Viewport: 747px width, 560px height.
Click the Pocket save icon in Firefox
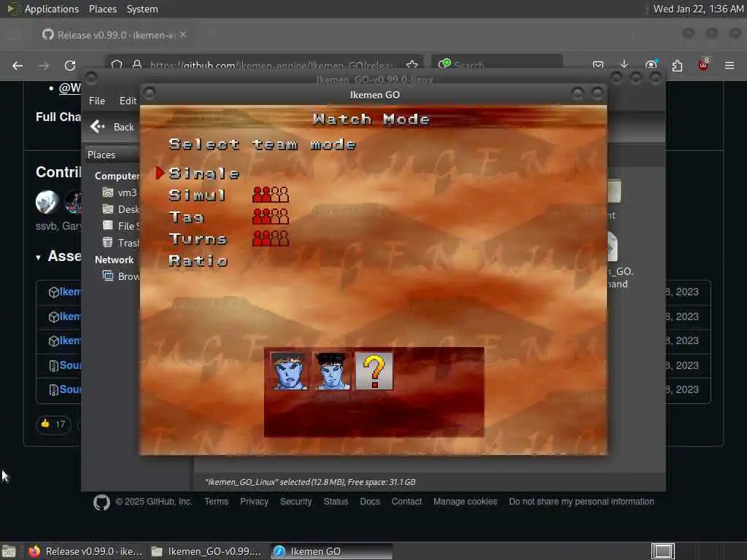[x=598, y=65]
